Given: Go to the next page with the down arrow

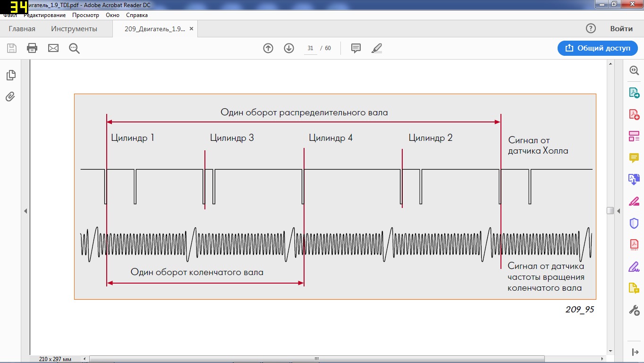Looking at the screenshot, I should click(289, 48).
